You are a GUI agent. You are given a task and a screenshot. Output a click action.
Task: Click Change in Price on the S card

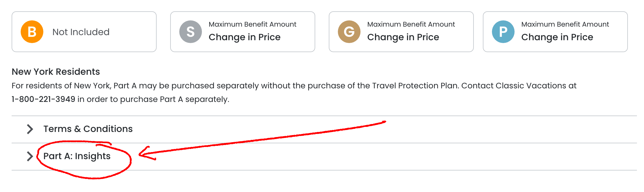click(x=244, y=37)
